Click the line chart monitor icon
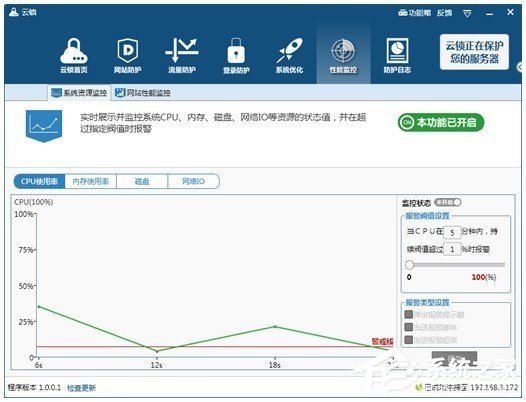 (x=44, y=126)
